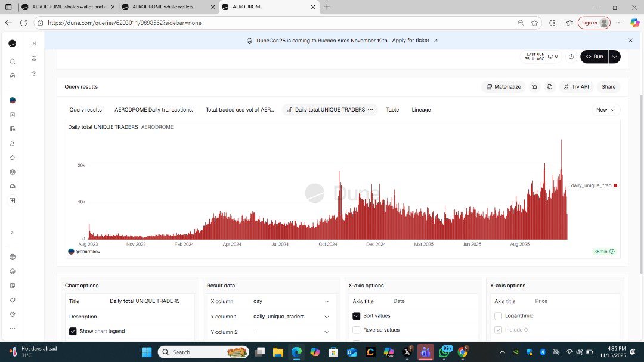This screenshot has height=362, width=644.
Task: Click the Try API button
Action: tap(576, 87)
